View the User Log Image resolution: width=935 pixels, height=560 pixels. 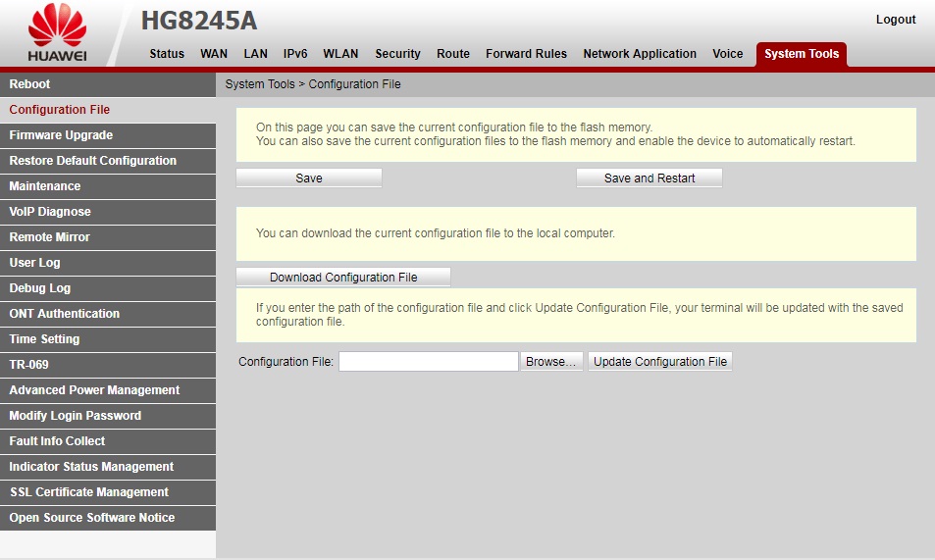click(108, 263)
